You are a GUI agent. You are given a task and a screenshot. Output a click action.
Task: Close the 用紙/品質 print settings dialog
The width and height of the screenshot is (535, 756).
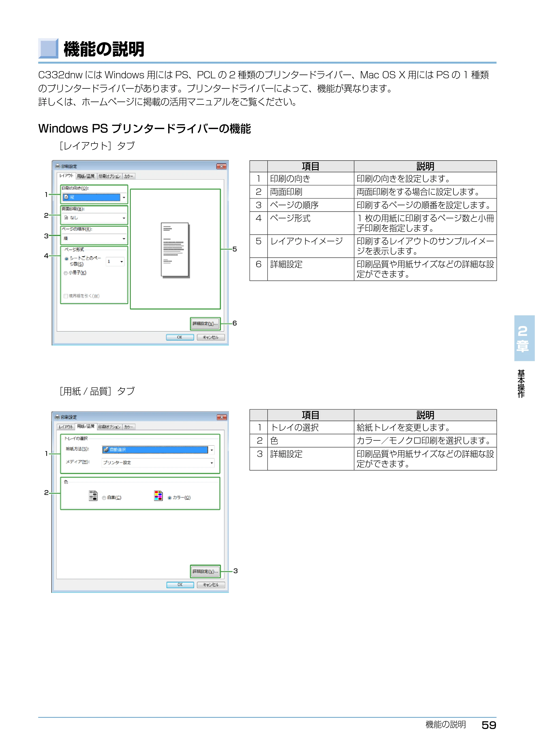click(x=222, y=417)
